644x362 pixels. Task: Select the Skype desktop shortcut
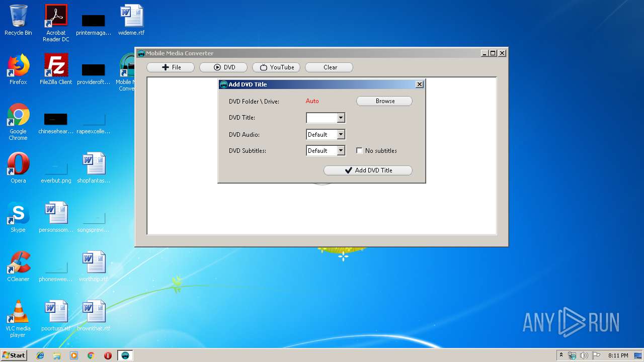pyautogui.click(x=18, y=217)
